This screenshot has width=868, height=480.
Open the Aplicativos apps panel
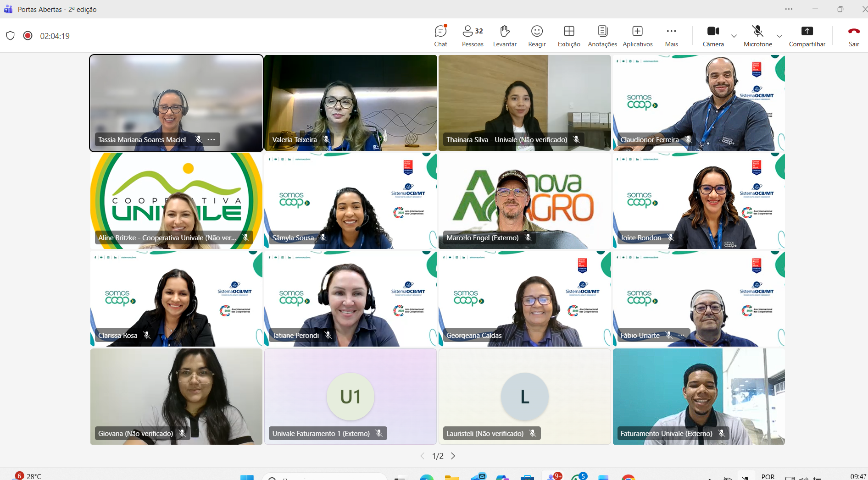(x=637, y=35)
